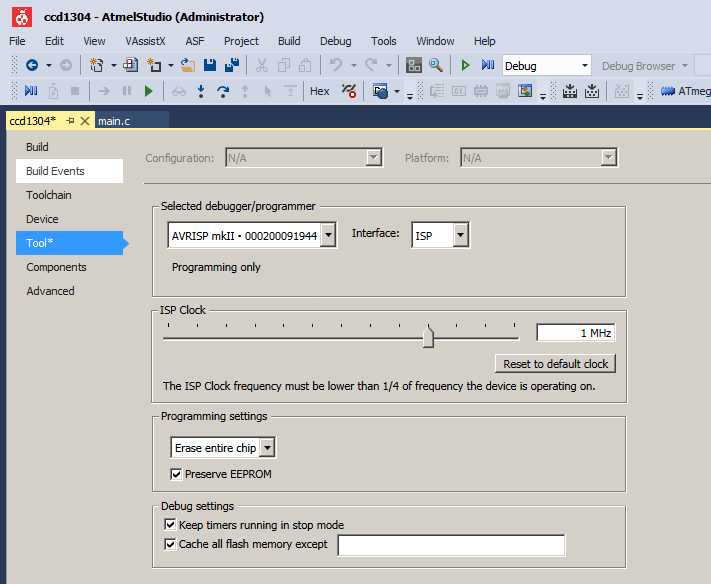This screenshot has width=711, height=584.
Task: Open the Interface ISP dropdown
Action: click(461, 235)
